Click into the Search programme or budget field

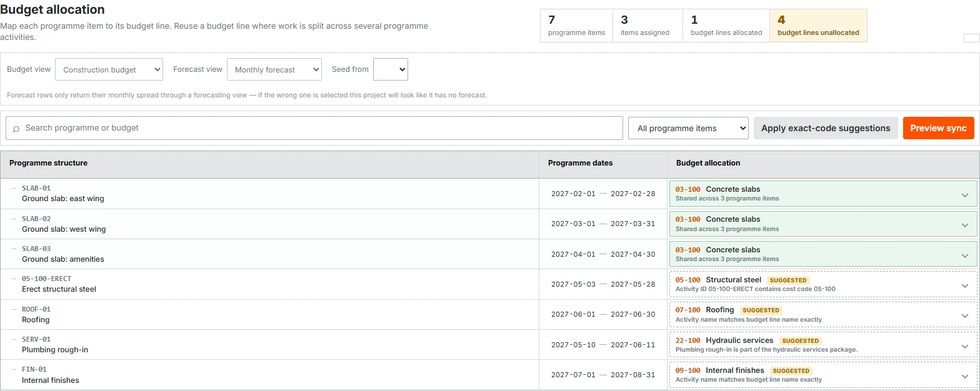(314, 128)
